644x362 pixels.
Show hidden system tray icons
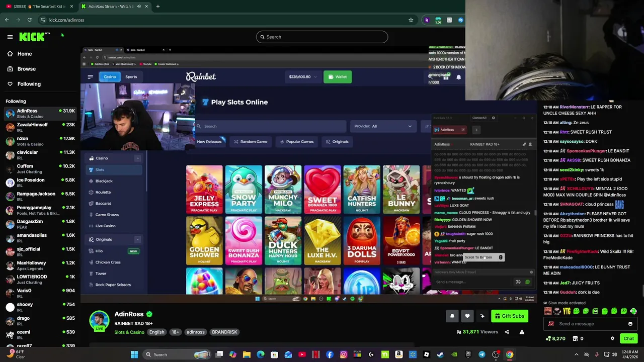tap(577, 354)
